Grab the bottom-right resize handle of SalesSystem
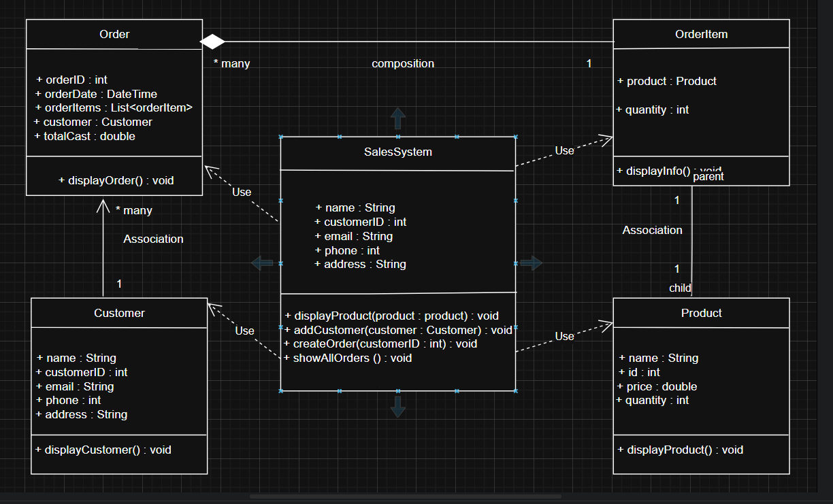 (516, 391)
